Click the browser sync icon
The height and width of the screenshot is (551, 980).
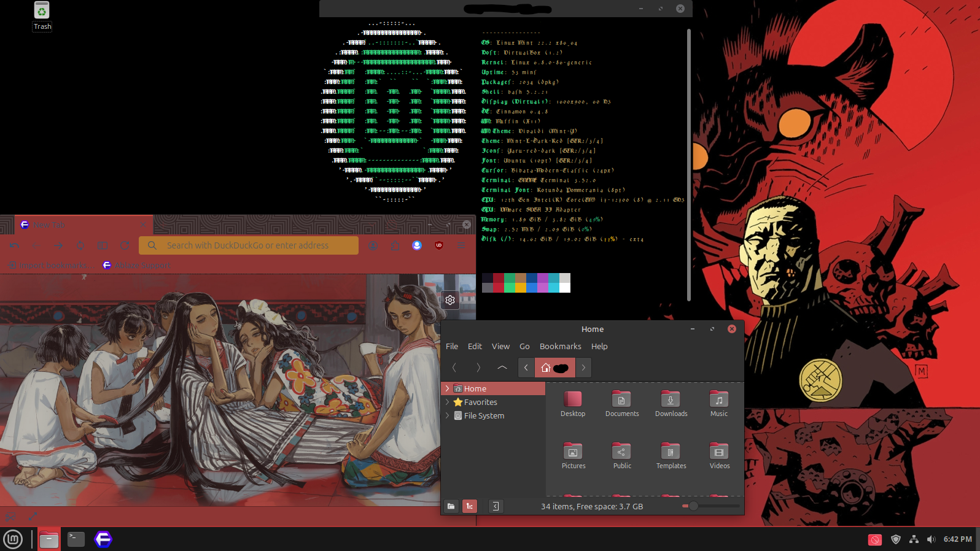pyautogui.click(x=80, y=245)
